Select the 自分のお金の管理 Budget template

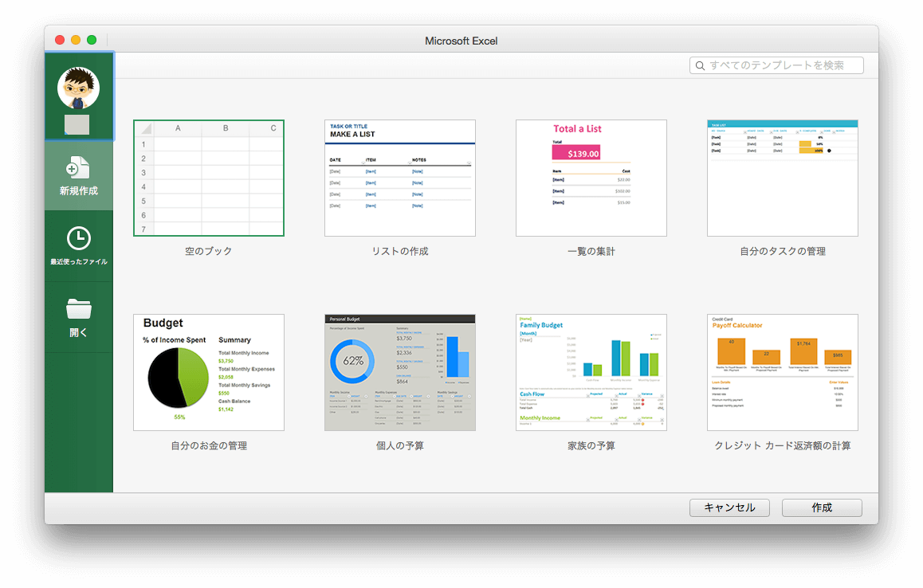pos(208,372)
